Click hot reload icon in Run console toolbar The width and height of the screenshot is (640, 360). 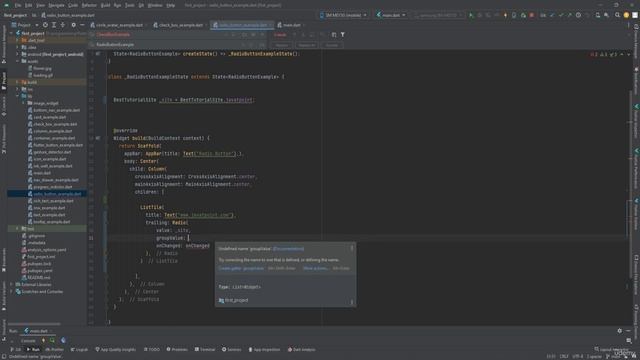43,340
